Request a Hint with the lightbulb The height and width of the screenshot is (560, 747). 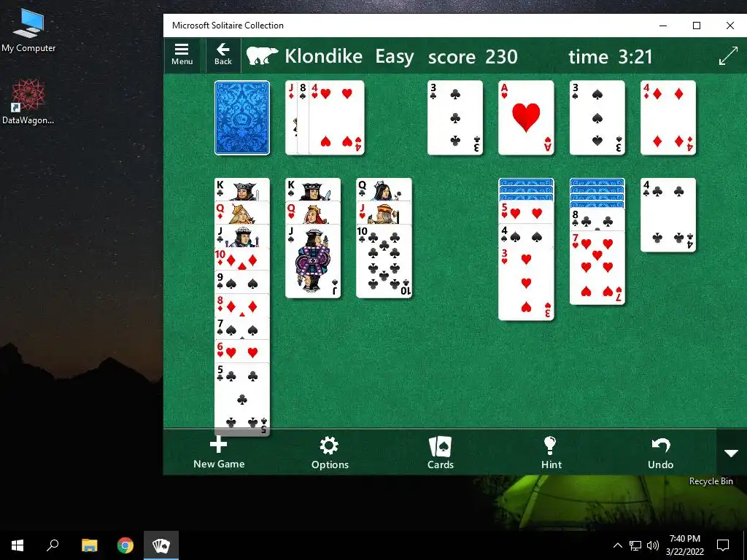551,453
